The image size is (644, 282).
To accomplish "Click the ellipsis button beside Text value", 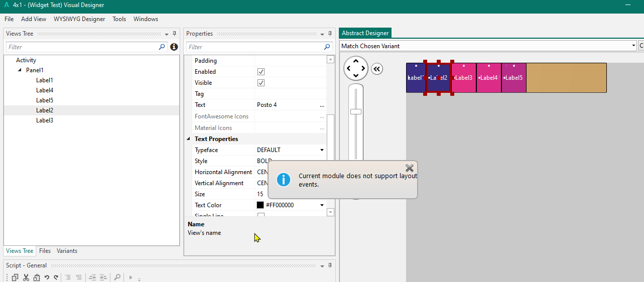I will click(322, 105).
